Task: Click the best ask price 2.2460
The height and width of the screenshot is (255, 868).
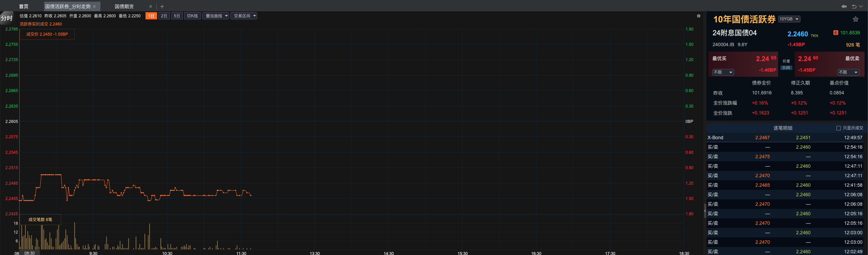Action: point(808,58)
